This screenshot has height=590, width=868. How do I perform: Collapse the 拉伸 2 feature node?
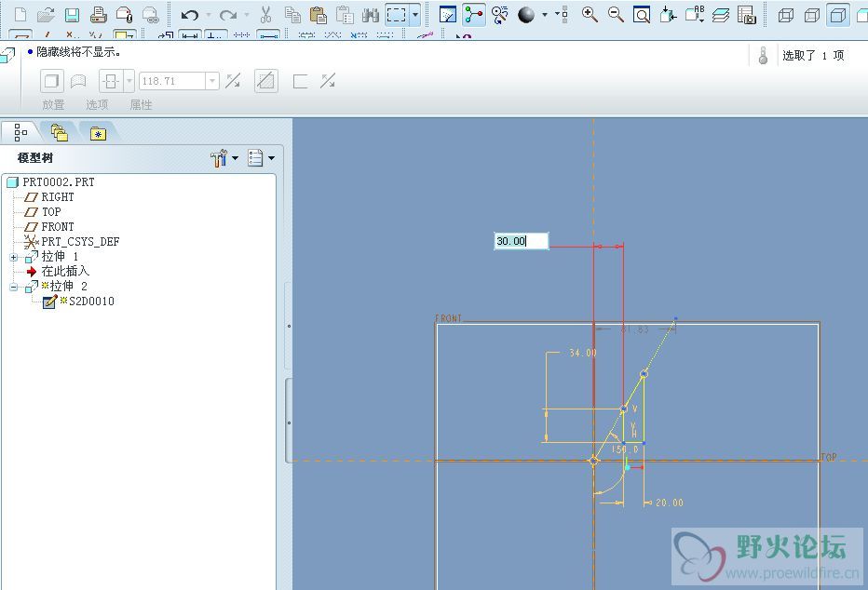pos(13,288)
